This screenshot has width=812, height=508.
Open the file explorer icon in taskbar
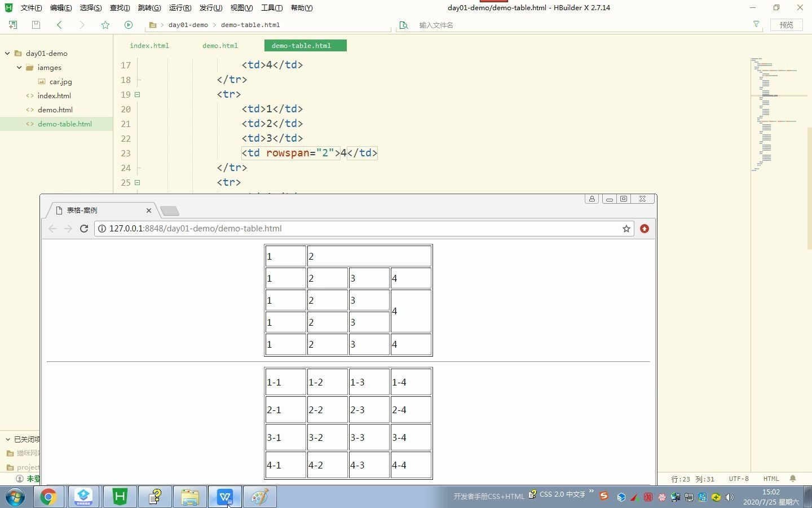pyautogui.click(x=190, y=497)
